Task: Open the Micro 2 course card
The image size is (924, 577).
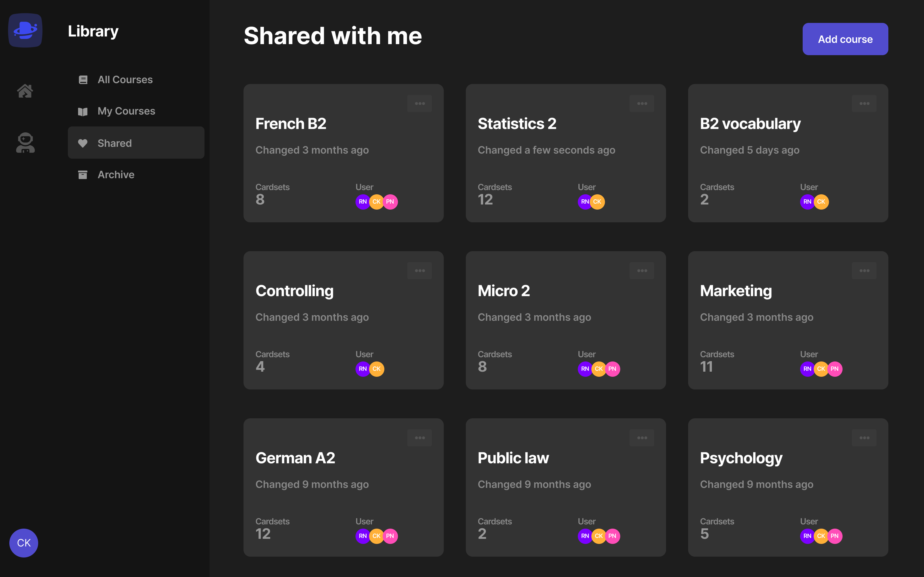Action: coord(565,320)
